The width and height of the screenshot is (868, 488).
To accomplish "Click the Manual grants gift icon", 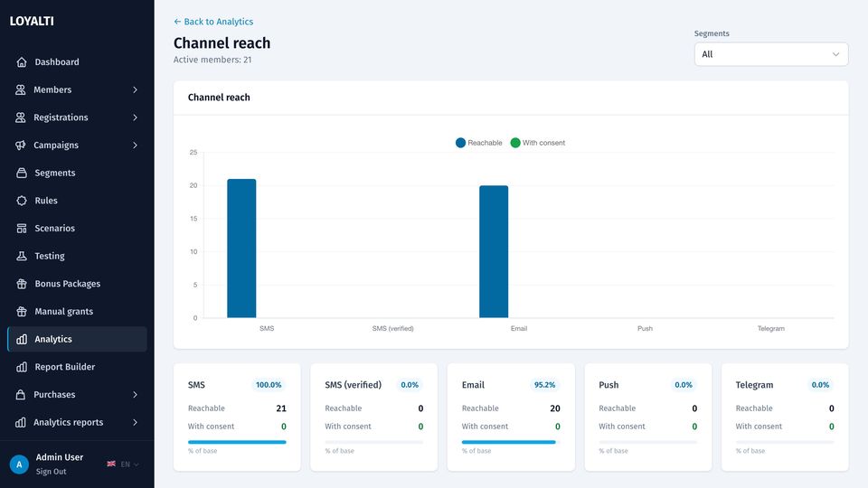I will [x=22, y=311].
